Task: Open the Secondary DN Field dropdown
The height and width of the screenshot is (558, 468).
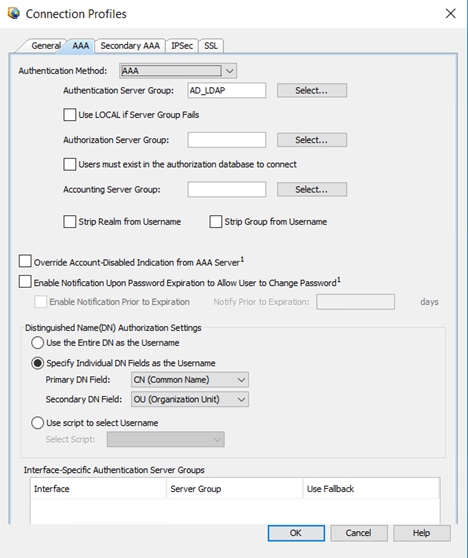Action: tap(190, 399)
